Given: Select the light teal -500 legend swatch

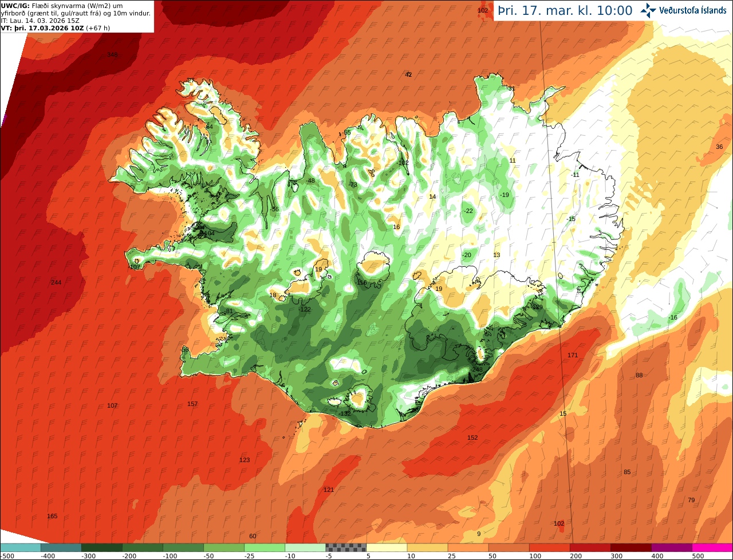Looking at the screenshot, I should 20,547.
